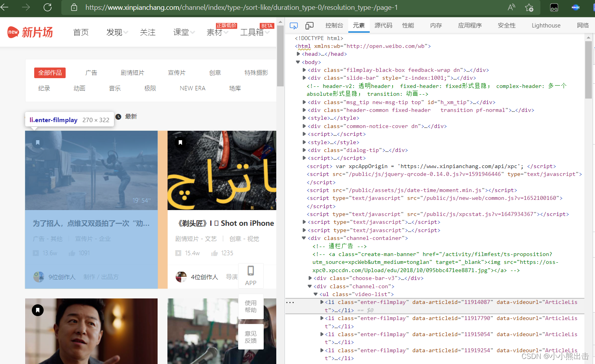The height and width of the screenshot is (364, 595).
Task: Click the browser forward arrow
Action: [x=26, y=7]
